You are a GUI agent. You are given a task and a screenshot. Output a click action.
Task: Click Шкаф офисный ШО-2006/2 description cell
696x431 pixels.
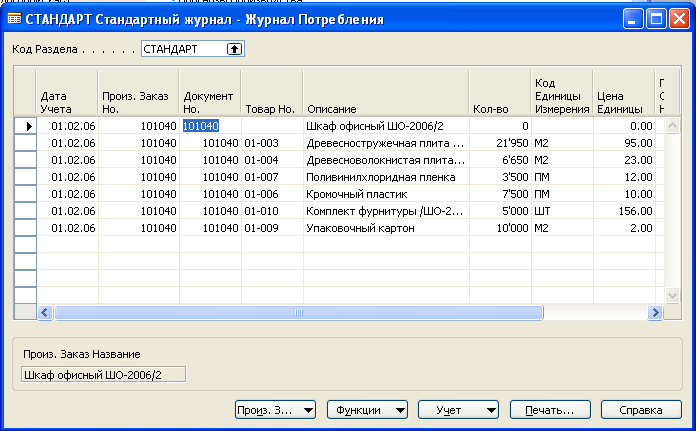coord(386,126)
